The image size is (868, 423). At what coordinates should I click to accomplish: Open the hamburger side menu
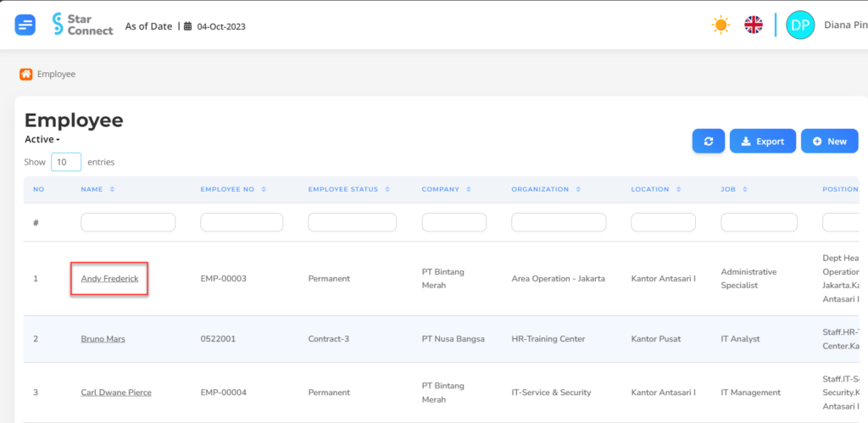pyautogui.click(x=25, y=25)
